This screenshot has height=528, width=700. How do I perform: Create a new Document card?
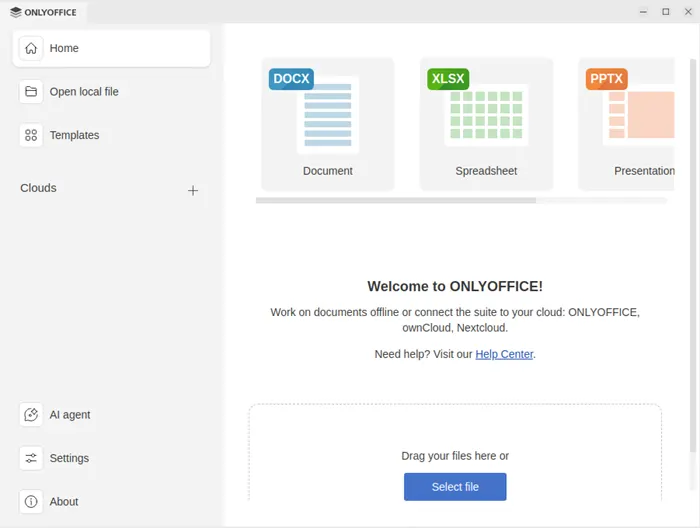[x=328, y=124]
